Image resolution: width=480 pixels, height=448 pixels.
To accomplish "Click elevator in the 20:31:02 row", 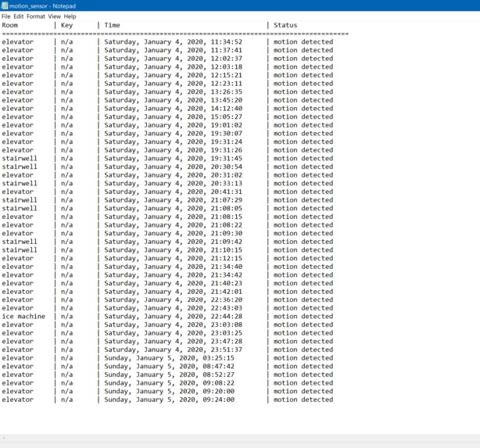I will coord(17,175).
